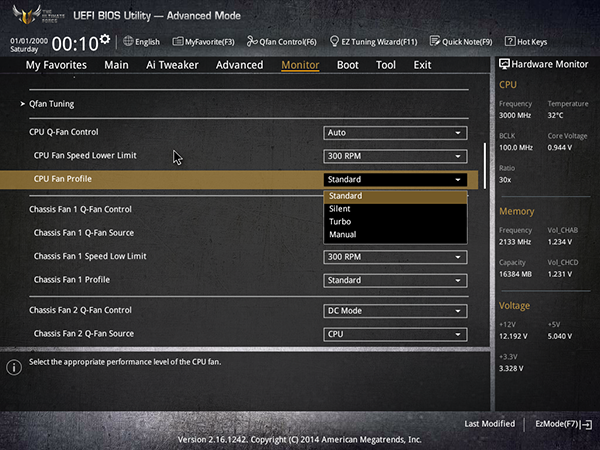Open the Ai Tweaker tab
Screen dimensions: 600x450
pos(172,65)
